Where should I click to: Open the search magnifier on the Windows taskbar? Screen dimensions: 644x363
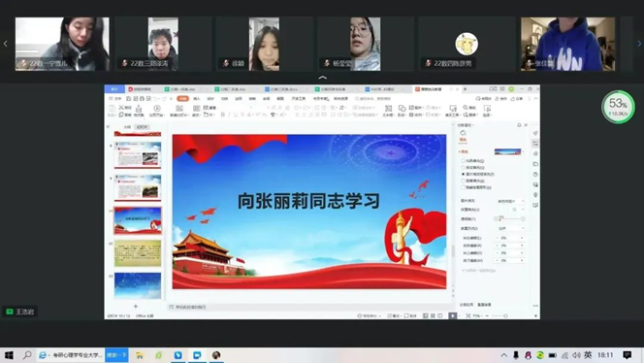27,355
